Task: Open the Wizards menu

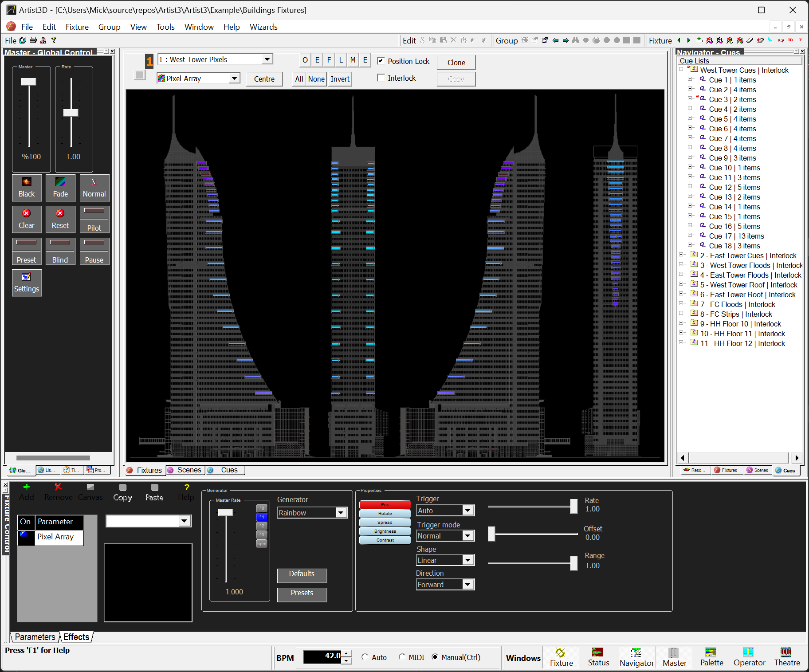Action: pos(263,27)
